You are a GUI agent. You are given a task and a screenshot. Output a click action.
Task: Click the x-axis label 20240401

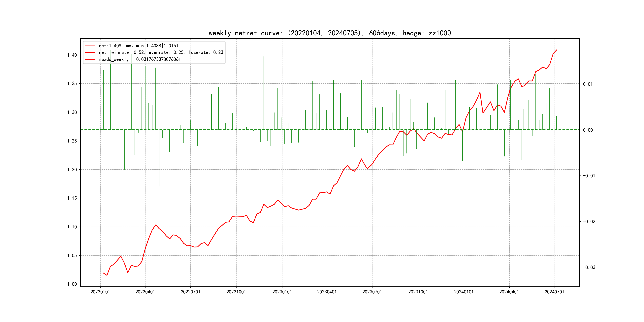click(509, 292)
